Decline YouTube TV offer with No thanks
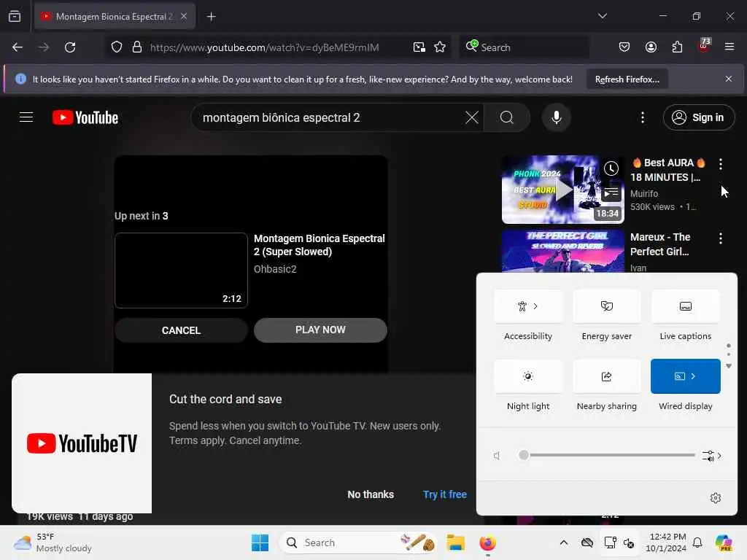 coord(370,494)
